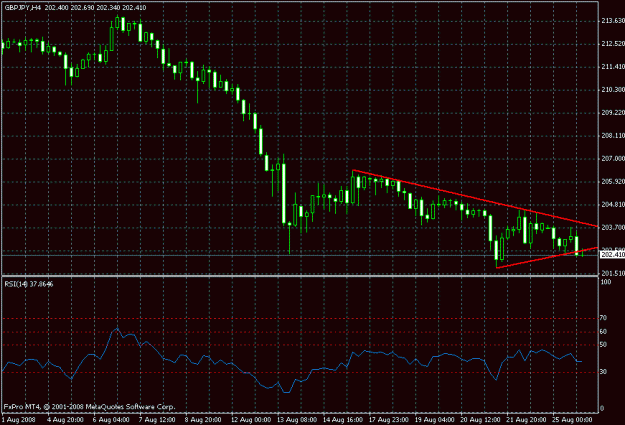Click the 14 Aug 16:00 time label

[343, 420]
